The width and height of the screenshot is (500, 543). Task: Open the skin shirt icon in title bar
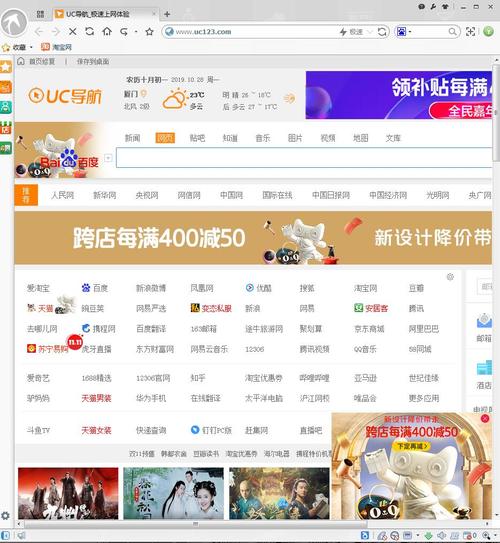(445, 6)
